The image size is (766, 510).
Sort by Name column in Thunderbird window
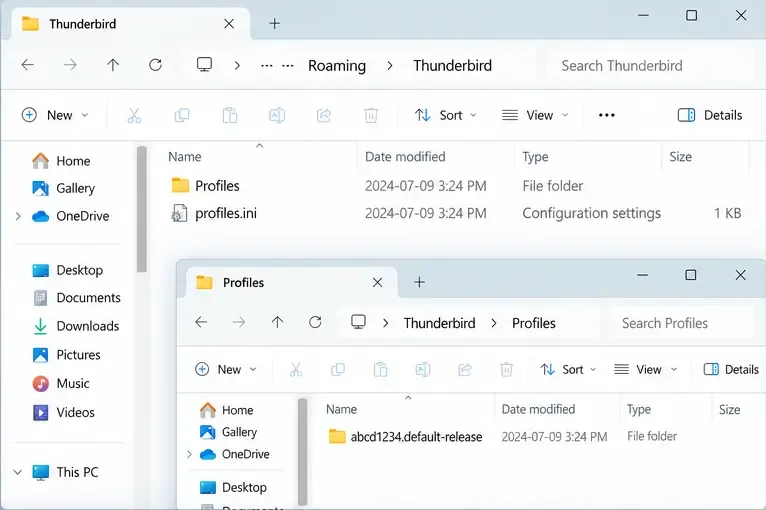(185, 156)
